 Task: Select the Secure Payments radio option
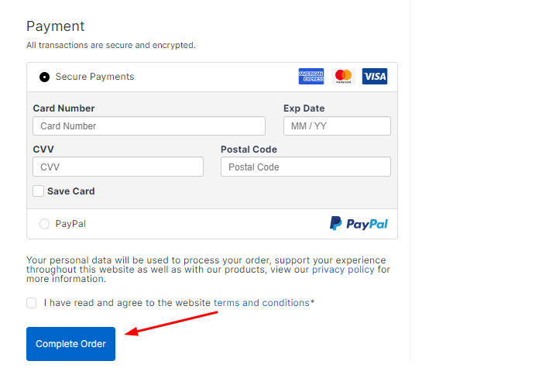(x=44, y=77)
